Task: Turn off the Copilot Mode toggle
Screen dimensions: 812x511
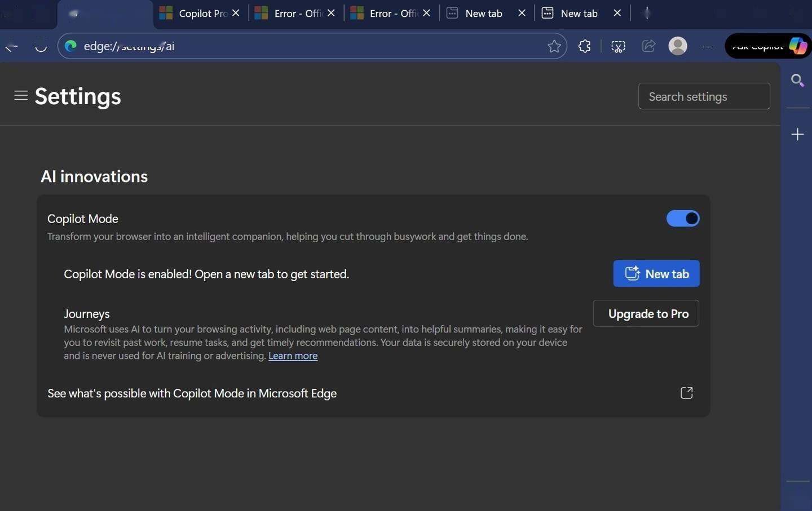Action: (x=683, y=219)
